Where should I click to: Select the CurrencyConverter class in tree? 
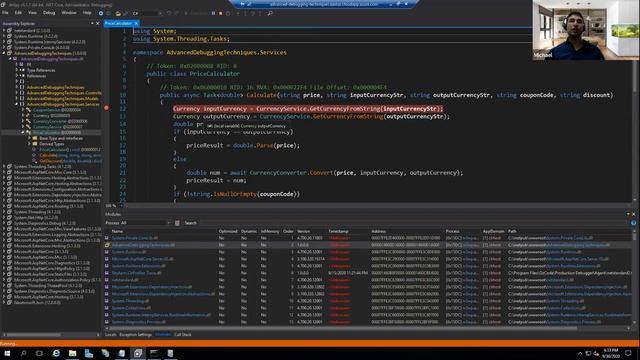(x=60, y=121)
